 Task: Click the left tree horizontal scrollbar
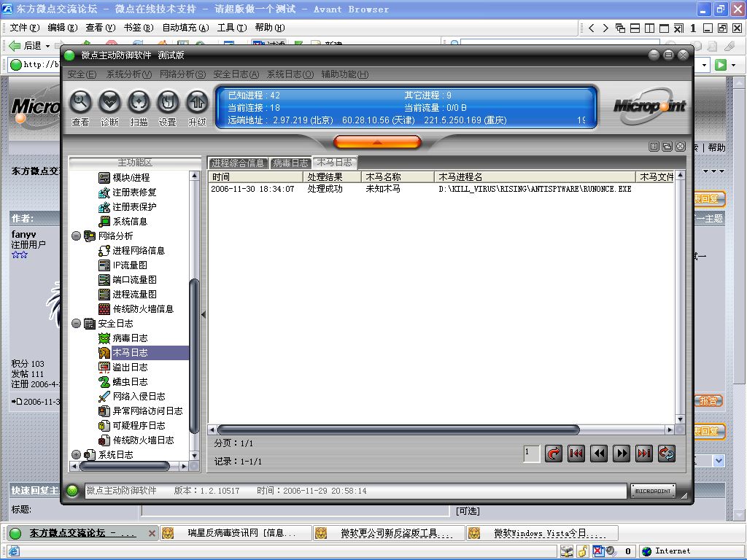pos(124,467)
